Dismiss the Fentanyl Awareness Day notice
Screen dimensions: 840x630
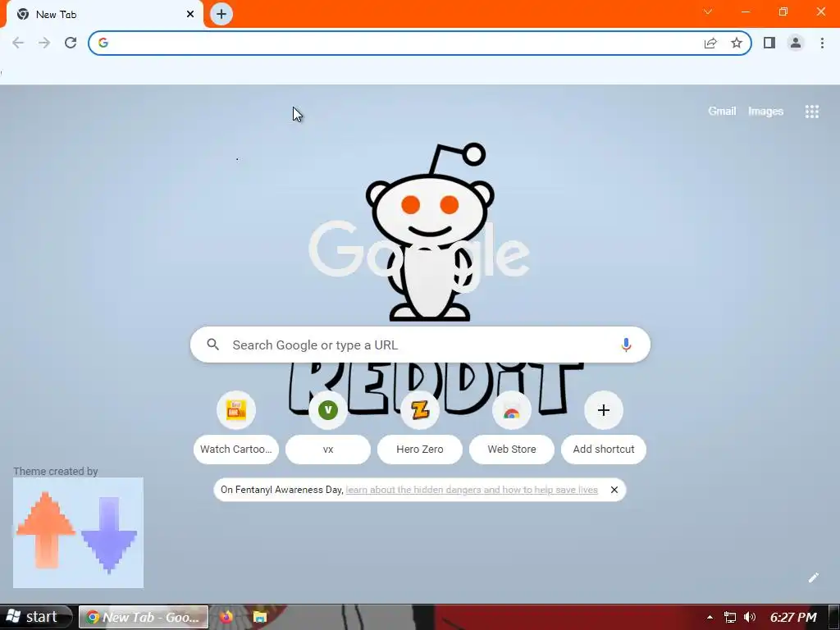[614, 490]
